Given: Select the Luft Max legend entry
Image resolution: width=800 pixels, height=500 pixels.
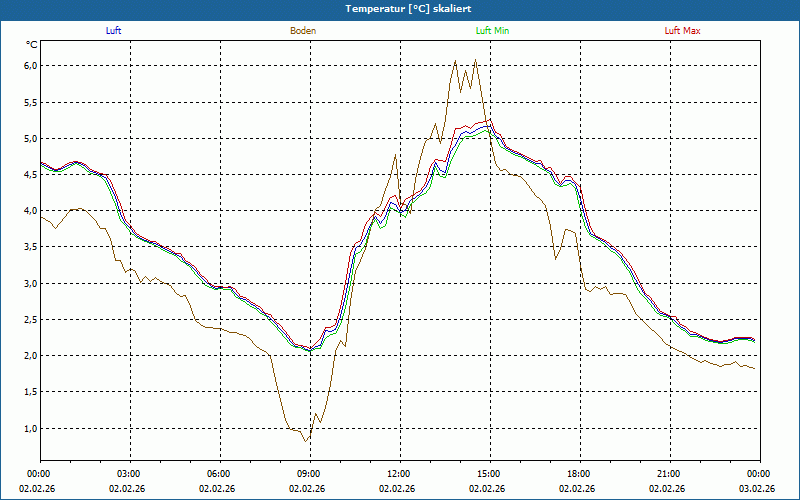Looking at the screenshot, I should 683,30.
